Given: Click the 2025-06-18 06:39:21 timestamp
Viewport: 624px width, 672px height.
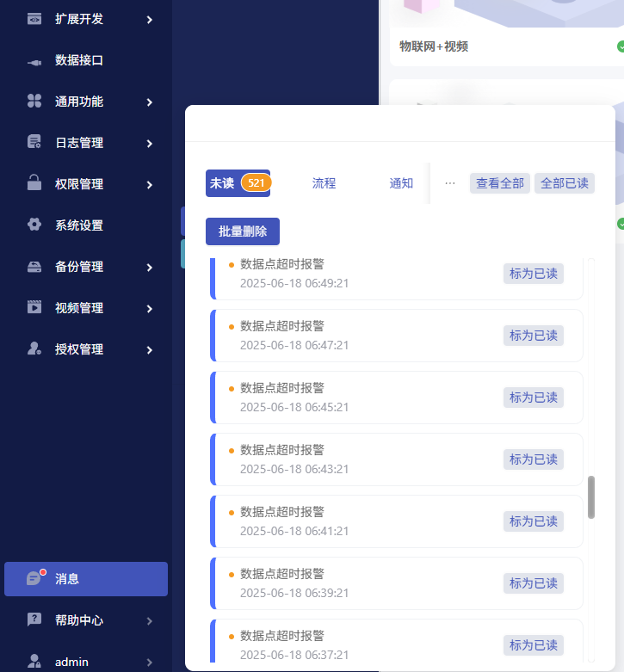Looking at the screenshot, I should [294, 593].
